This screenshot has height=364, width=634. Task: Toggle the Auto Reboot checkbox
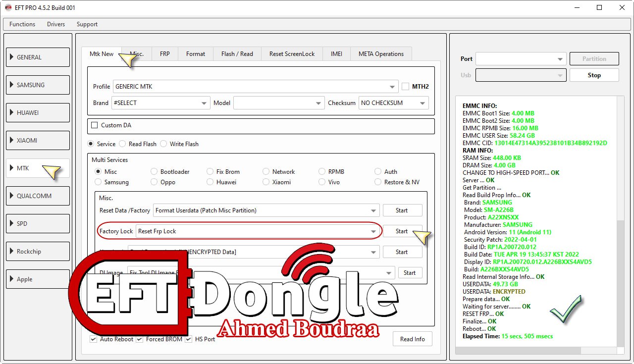click(x=94, y=339)
